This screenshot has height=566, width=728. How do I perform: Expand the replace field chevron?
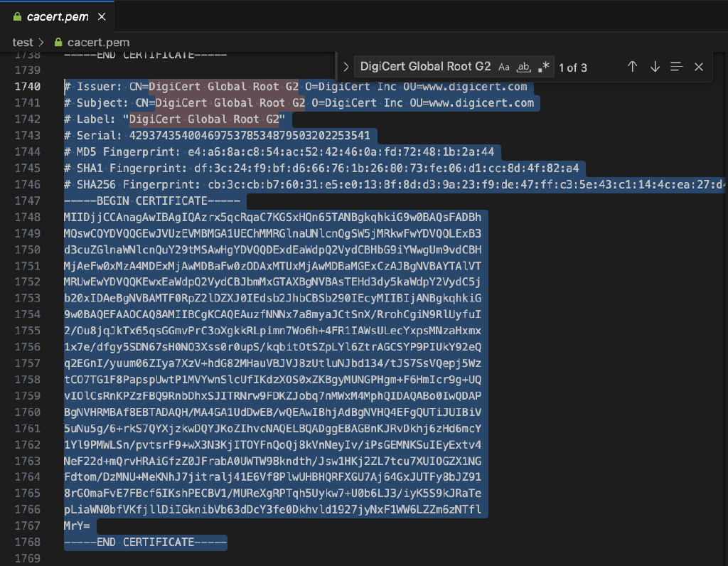(x=345, y=68)
